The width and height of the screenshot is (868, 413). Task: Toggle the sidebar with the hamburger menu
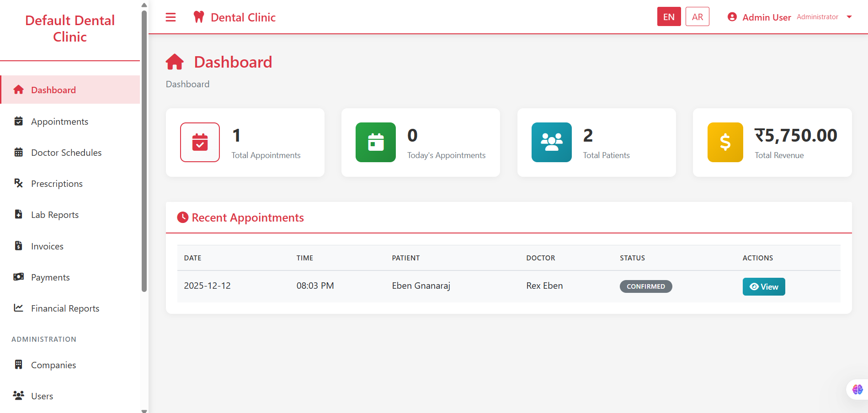coord(170,17)
